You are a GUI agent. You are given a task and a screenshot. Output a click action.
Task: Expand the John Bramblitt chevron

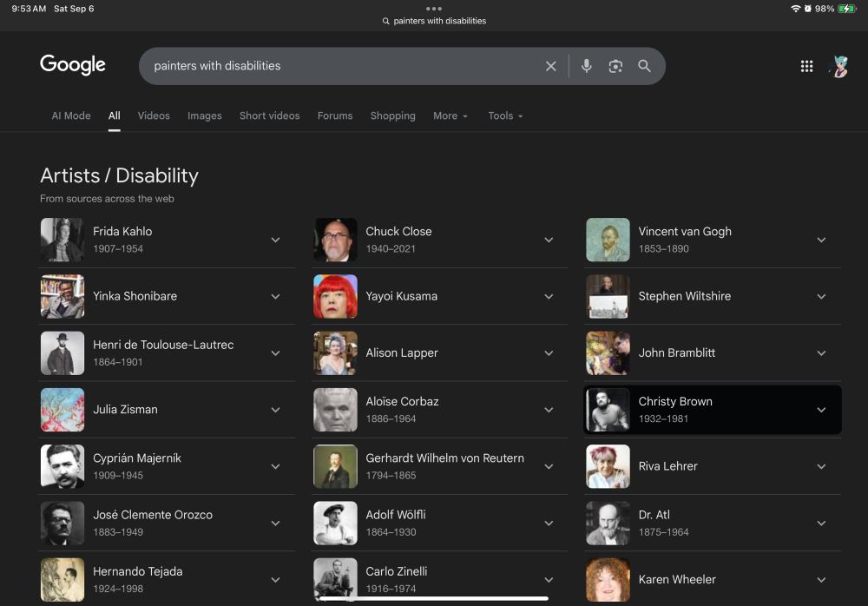tap(821, 352)
